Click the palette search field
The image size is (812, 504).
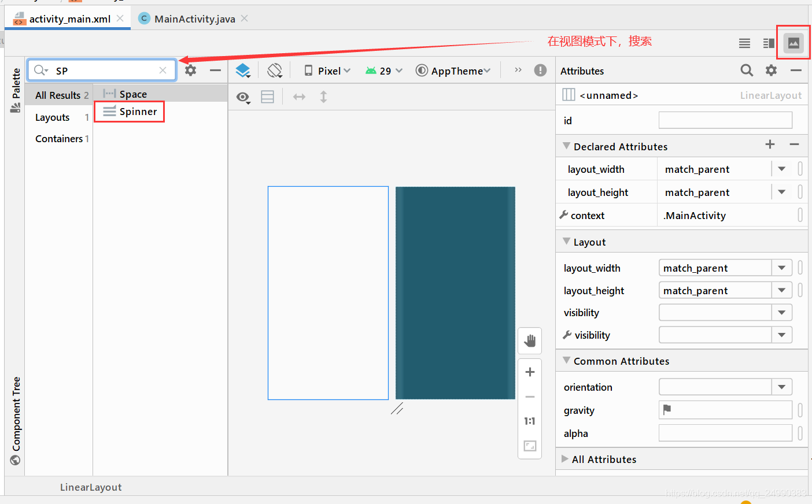pyautogui.click(x=102, y=70)
